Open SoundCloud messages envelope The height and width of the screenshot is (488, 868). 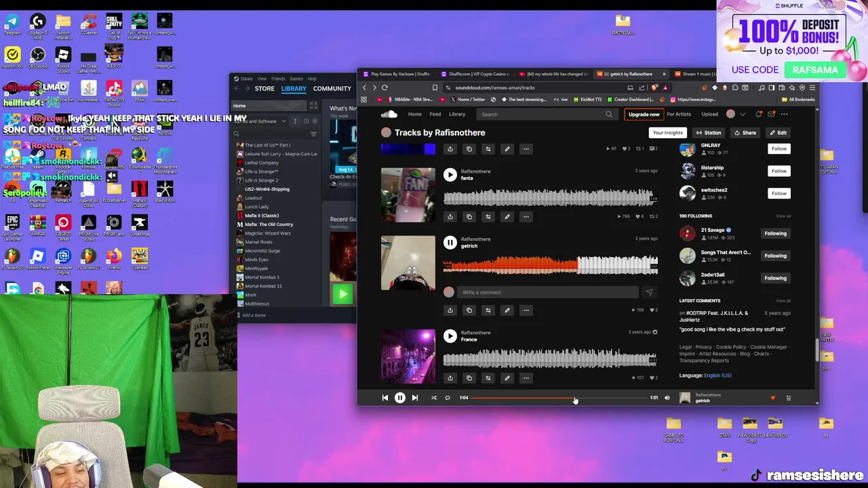[x=771, y=115]
